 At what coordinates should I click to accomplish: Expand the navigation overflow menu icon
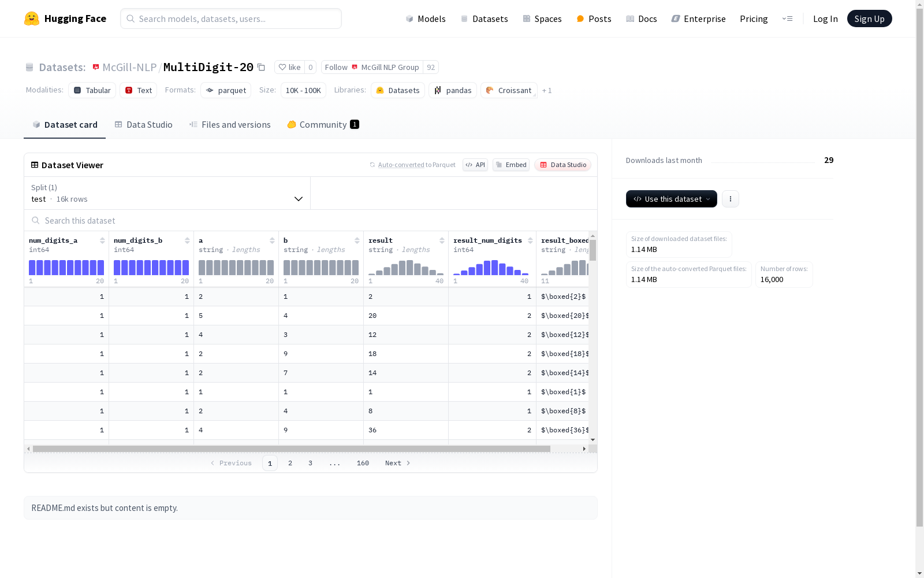787,18
